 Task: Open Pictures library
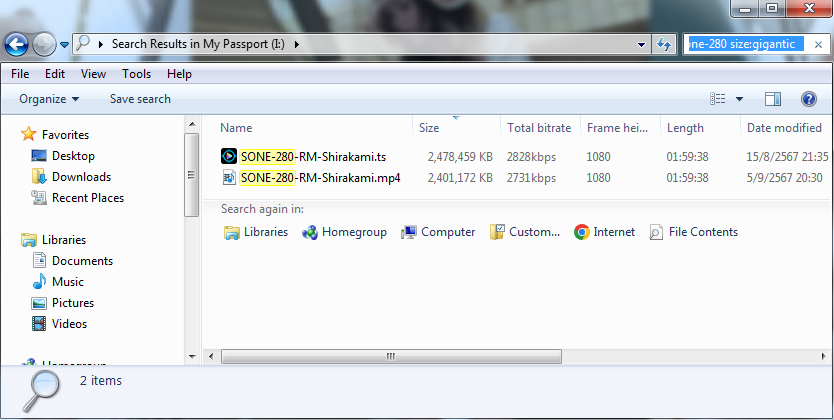point(73,303)
